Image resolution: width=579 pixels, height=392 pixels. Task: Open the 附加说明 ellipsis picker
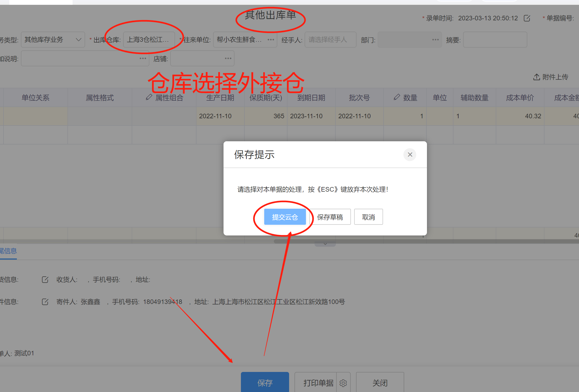[x=143, y=58]
